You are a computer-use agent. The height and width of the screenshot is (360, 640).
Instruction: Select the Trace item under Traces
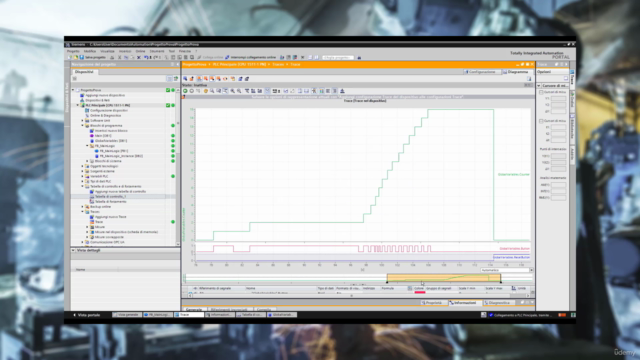click(99, 222)
